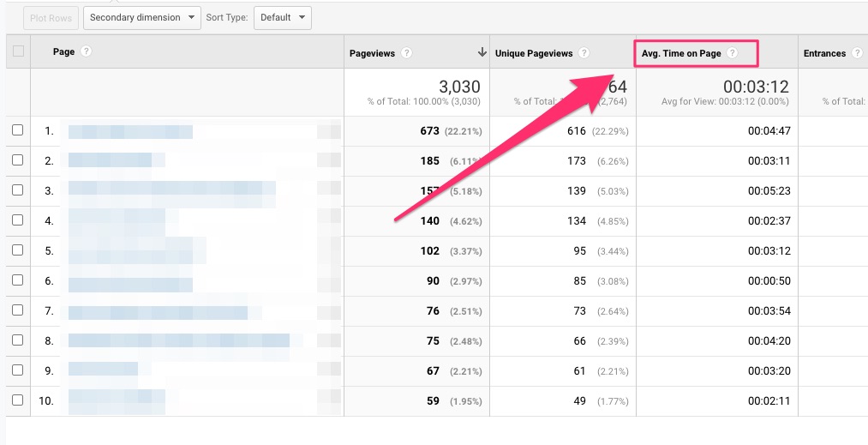Click the Pageviews column header label
Viewport: 868px width, 445px height.
372,53
